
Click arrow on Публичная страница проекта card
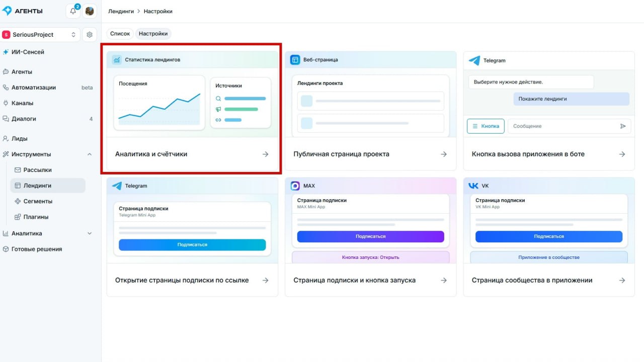(x=444, y=154)
